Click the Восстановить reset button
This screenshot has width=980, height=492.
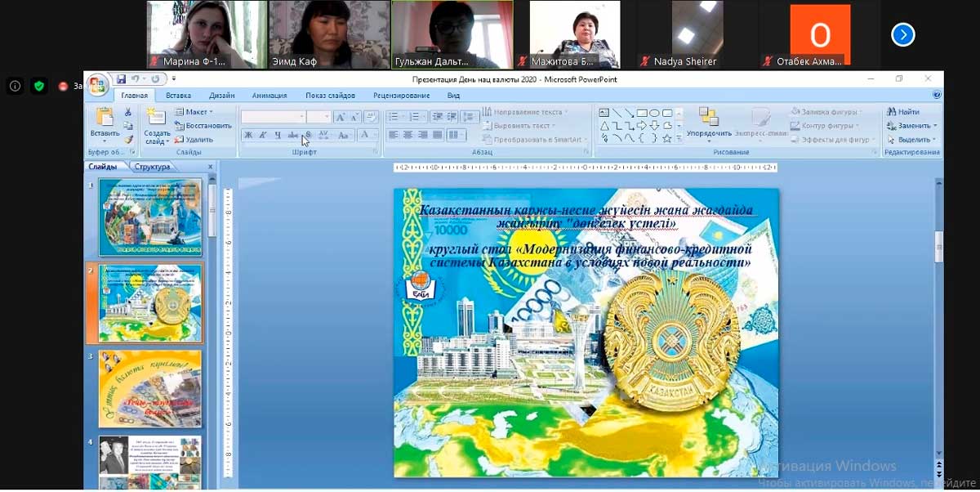(203, 126)
